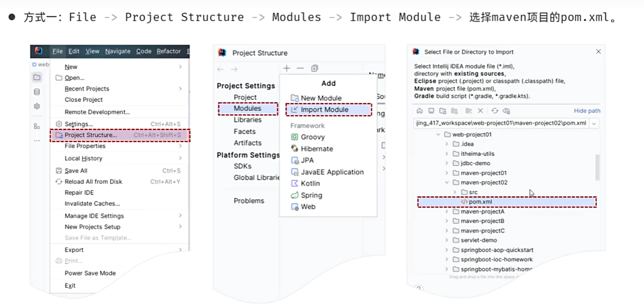644x306 pixels.
Task: Click the Hide path link
Action: pyautogui.click(x=587, y=111)
